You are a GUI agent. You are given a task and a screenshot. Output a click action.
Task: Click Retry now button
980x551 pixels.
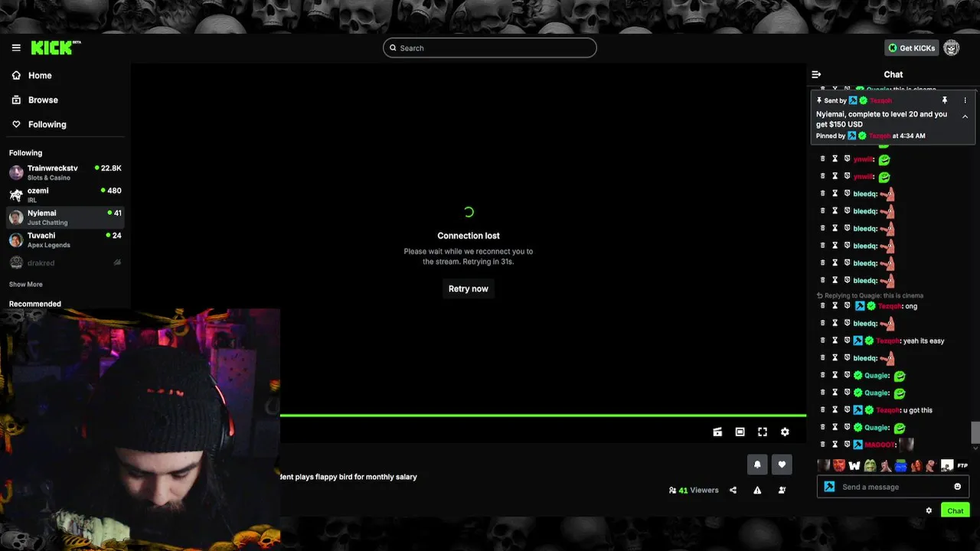pyautogui.click(x=468, y=289)
